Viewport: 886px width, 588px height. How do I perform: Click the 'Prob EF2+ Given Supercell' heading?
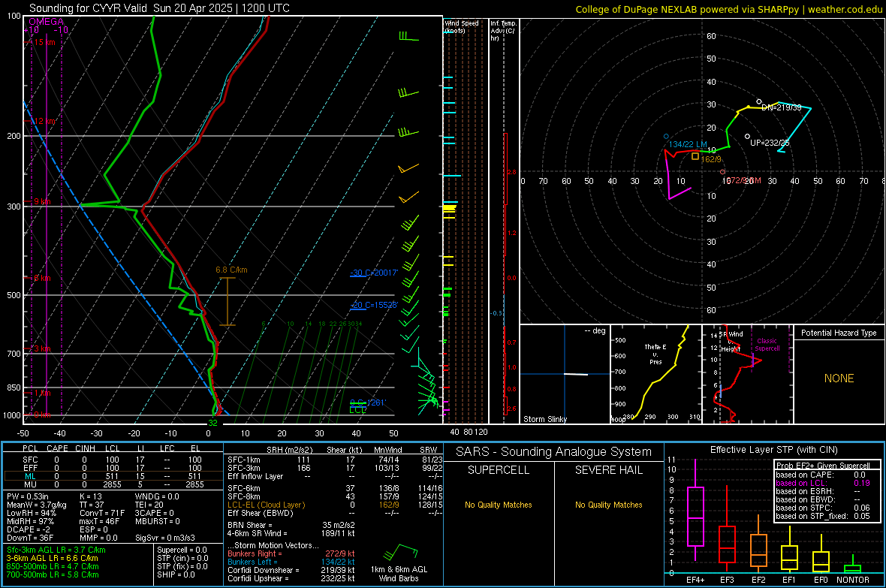(823, 466)
